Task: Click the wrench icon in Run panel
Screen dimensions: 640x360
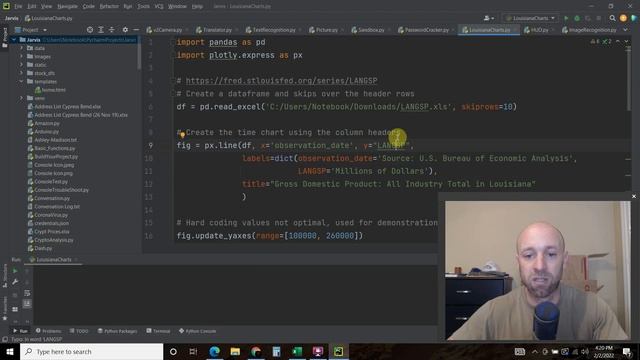Action: point(15,282)
